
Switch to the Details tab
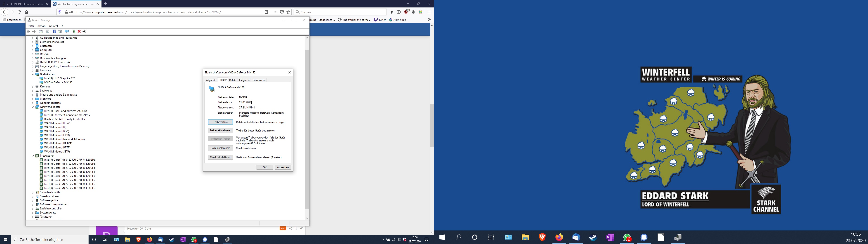[x=233, y=80]
